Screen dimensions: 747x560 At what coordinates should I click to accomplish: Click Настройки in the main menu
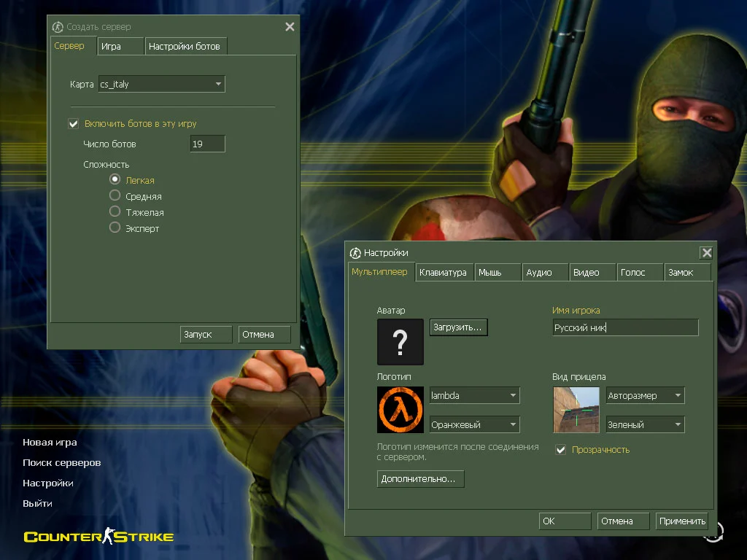tap(48, 483)
